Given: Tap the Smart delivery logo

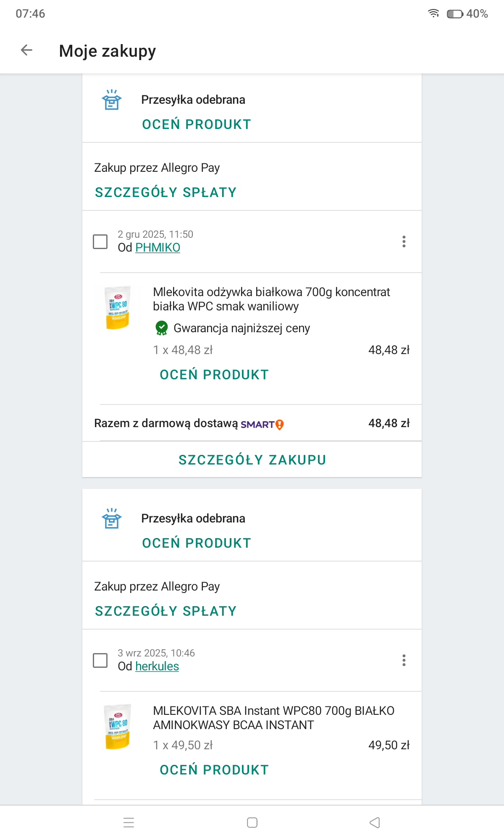Looking at the screenshot, I should coord(262,424).
